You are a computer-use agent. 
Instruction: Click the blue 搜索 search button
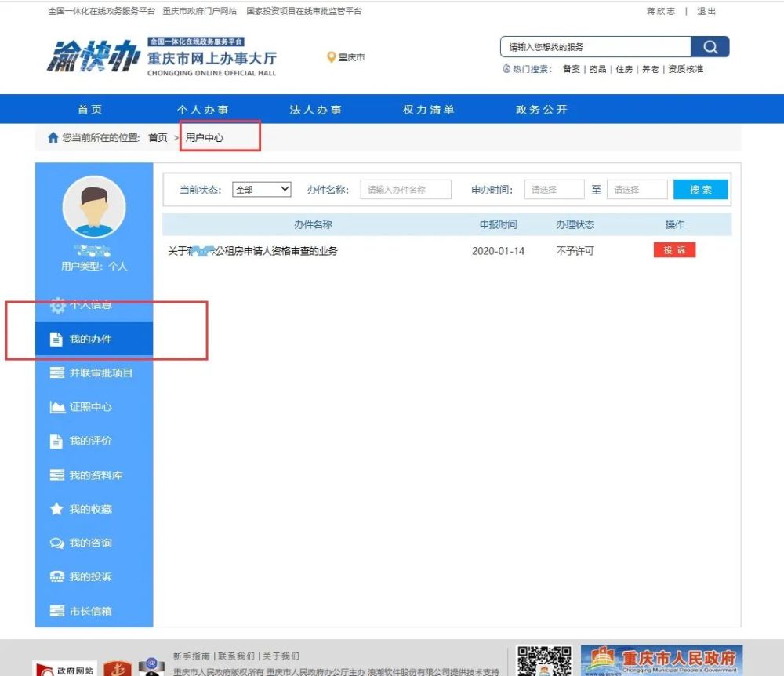[x=700, y=189]
